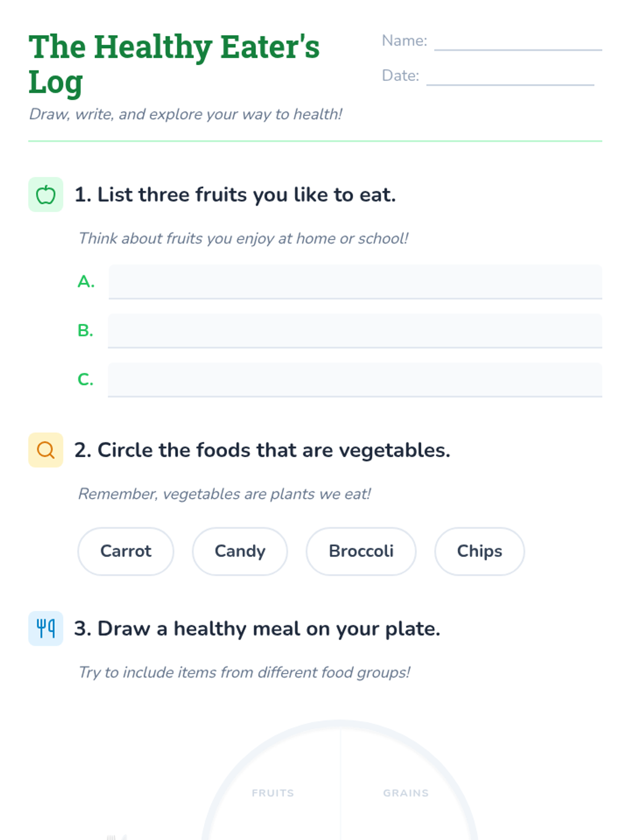
Task: Click the hint about vegetables being plants
Action: pyautogui.click(x=225, y=494)
